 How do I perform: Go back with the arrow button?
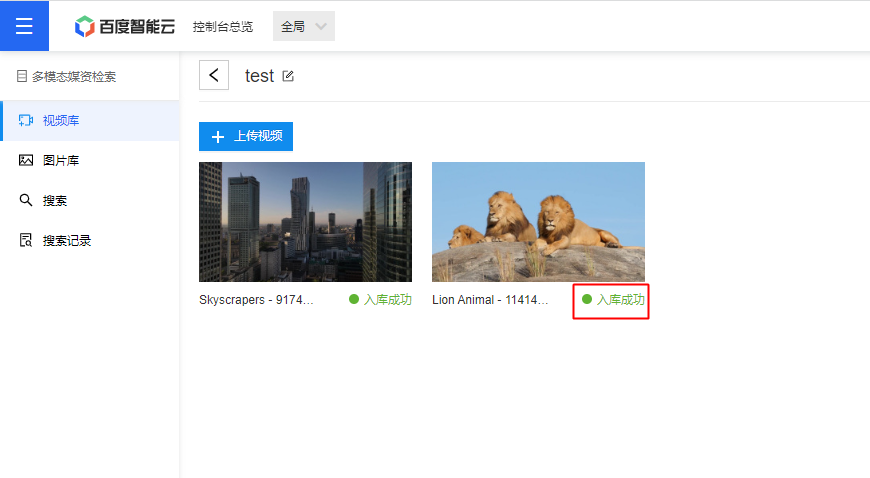coord(214,75)
